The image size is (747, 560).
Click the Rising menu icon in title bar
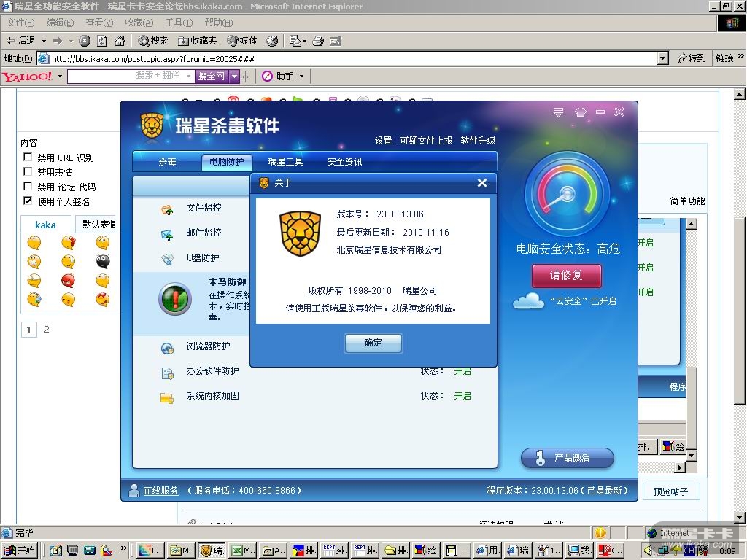coord(558,112)
